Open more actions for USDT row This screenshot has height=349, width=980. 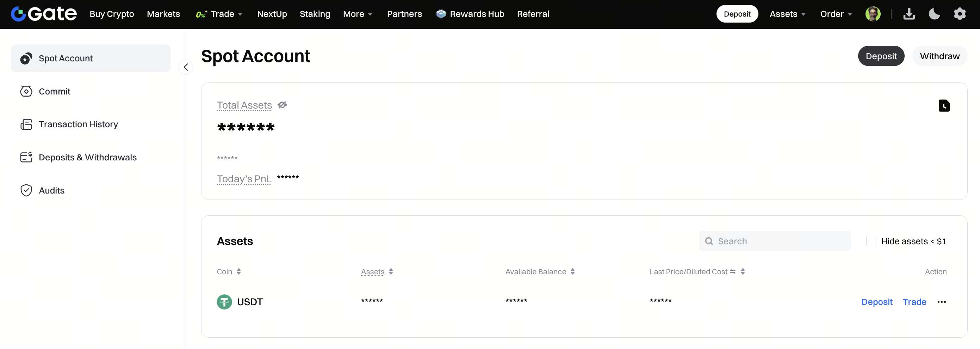942,302
